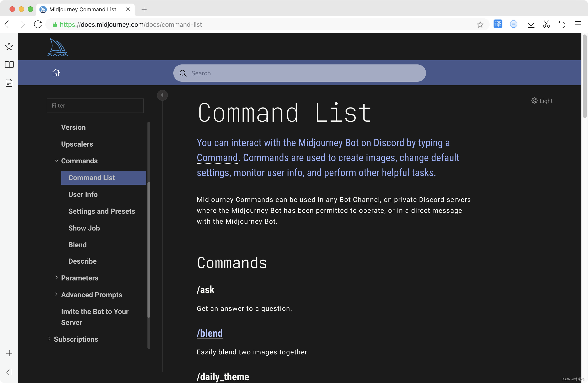The width and height of the screenshot is (588, 383).
Task: Follow the Bot Channel link
Action: [x=360, y=200]
